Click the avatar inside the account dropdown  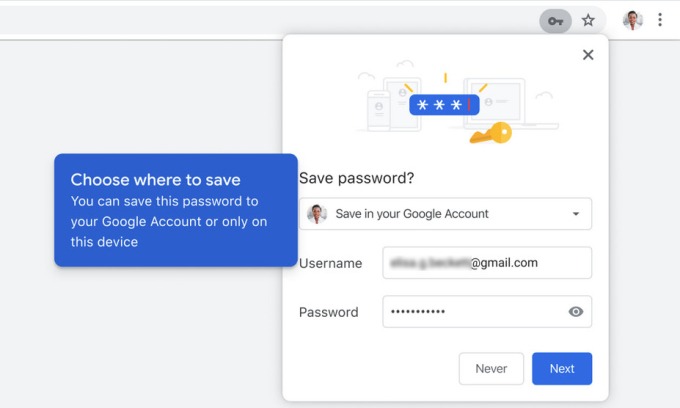pos(317,214)
